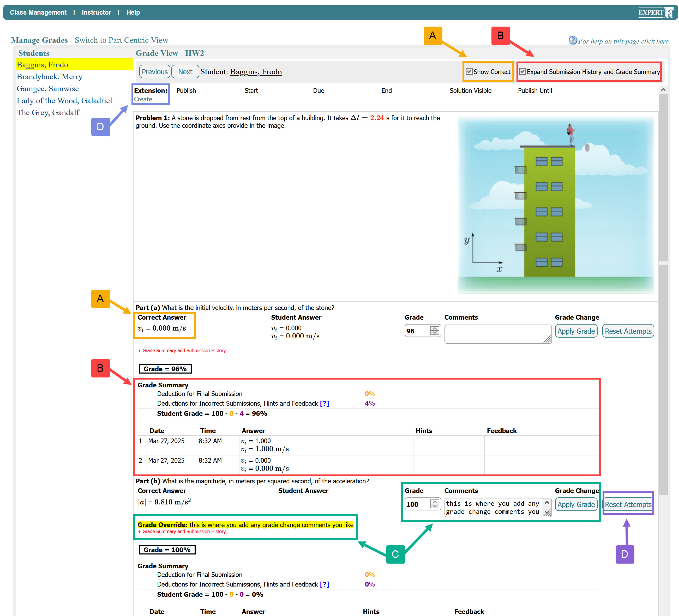Uncheck Expand Submission History and Grade Summary
Image resolution: width=679 pixels, height=616 pixels.
(522, 71)
